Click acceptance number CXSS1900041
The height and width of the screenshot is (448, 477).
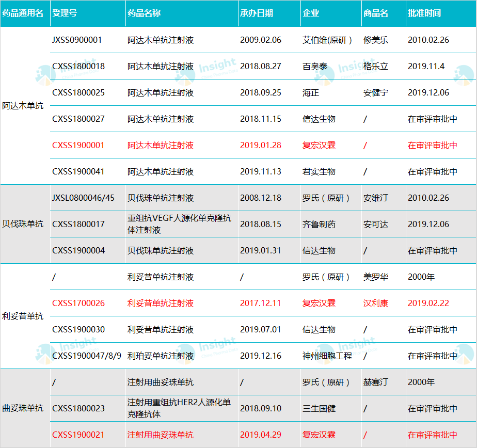(78, 171)
